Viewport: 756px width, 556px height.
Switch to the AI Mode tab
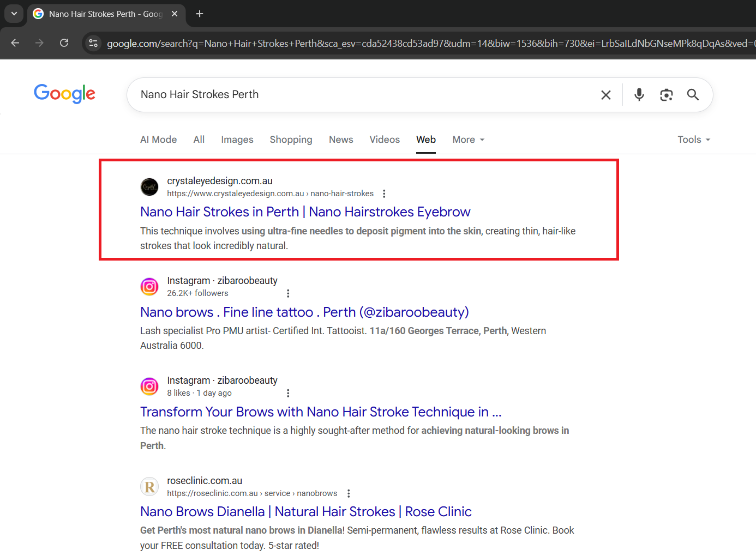tap(158, 140)
